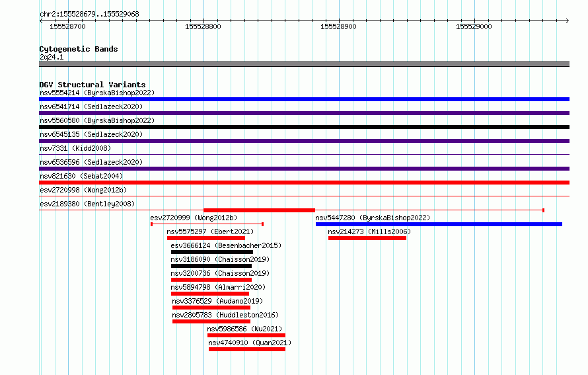The height and width of the screenshot is (375, 588).
Task: Click the Cytogenetic Bands track title
Action: click(79, 49)
